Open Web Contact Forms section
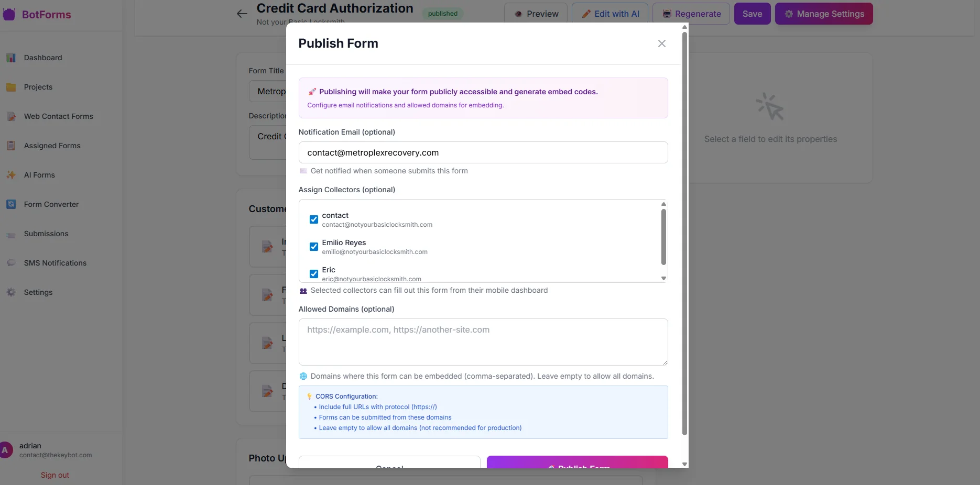Screen dimensions: 980x485 point(58,116)
